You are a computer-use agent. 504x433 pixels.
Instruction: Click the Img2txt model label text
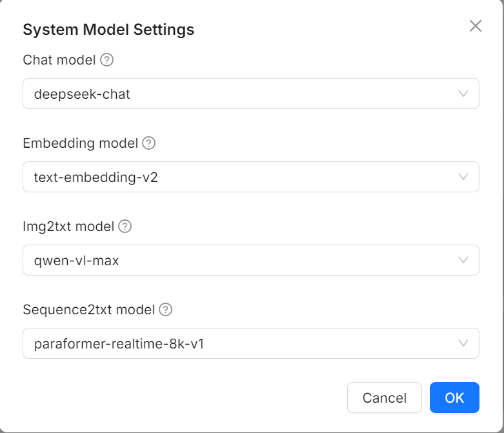click(68, 227)
